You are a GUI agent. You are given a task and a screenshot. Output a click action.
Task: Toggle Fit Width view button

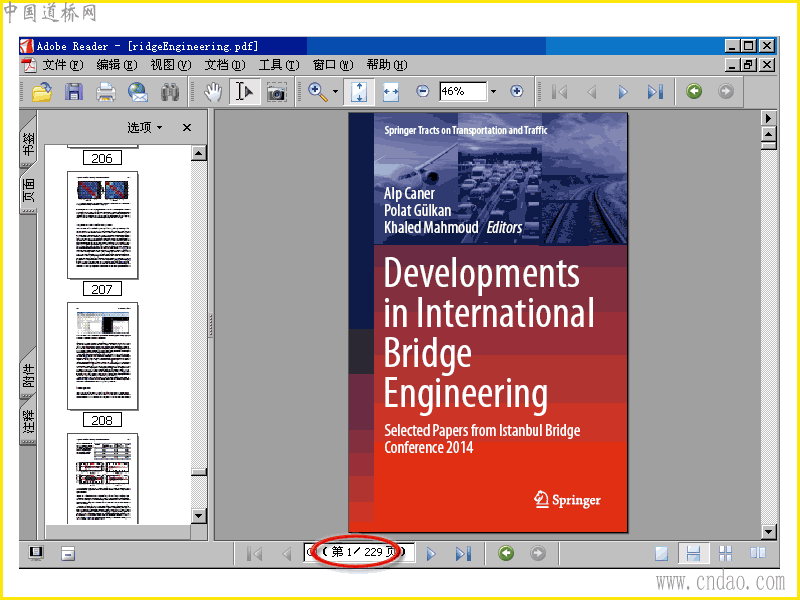pyautogui.click(x=390, y=92)
